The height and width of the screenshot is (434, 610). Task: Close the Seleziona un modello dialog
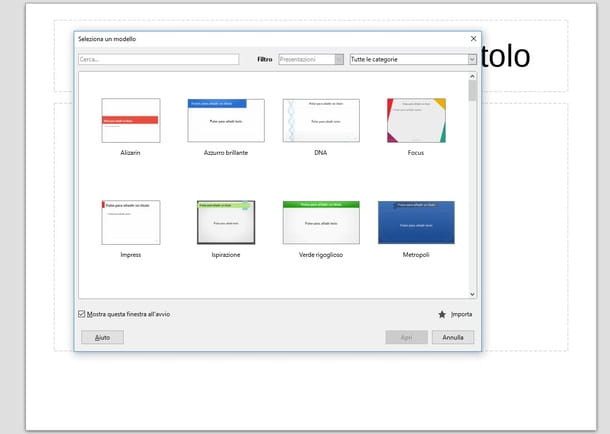click(473, 39)
